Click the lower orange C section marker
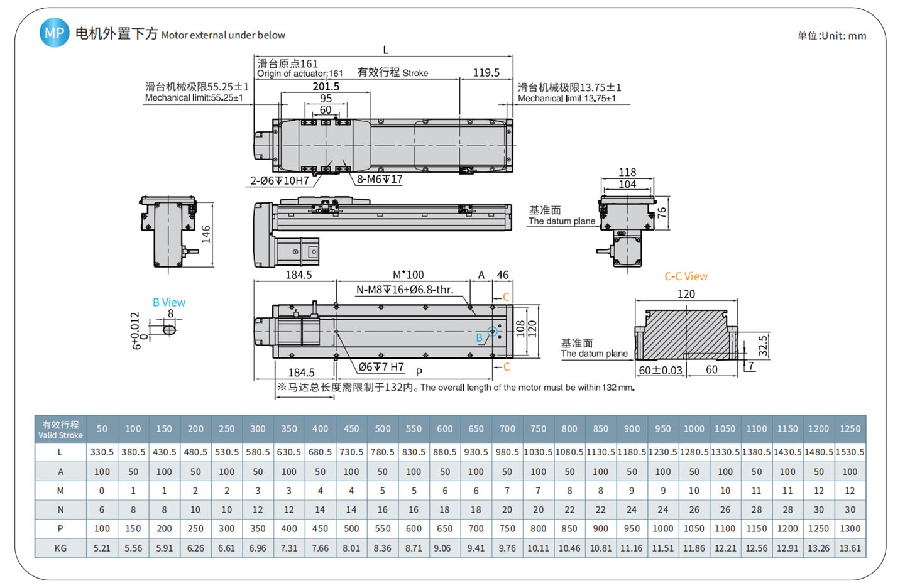 click(x=507, y=367)
